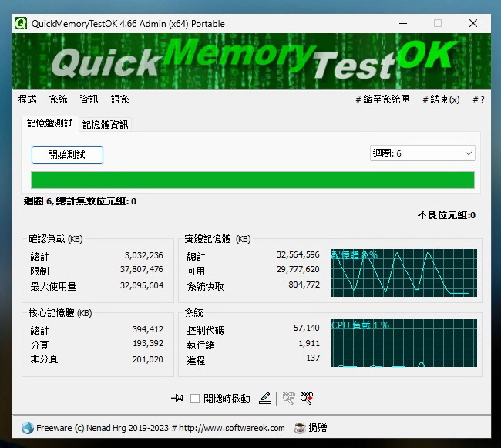Click the CPU 負載 load graph

click(404, 343)
